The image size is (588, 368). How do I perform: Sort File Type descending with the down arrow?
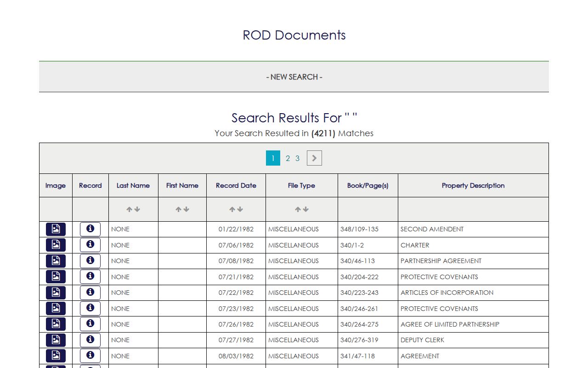pyautogui.click(x=305, y=209)
